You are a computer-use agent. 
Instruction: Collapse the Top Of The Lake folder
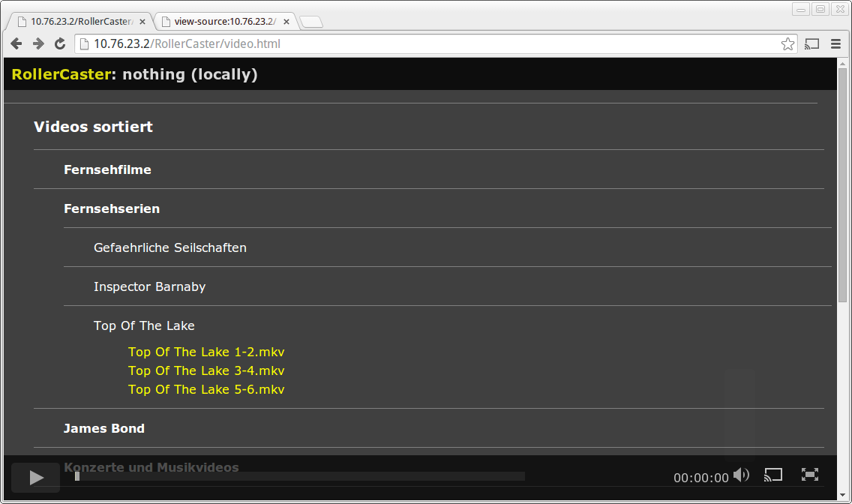click(x=144, y=325)
